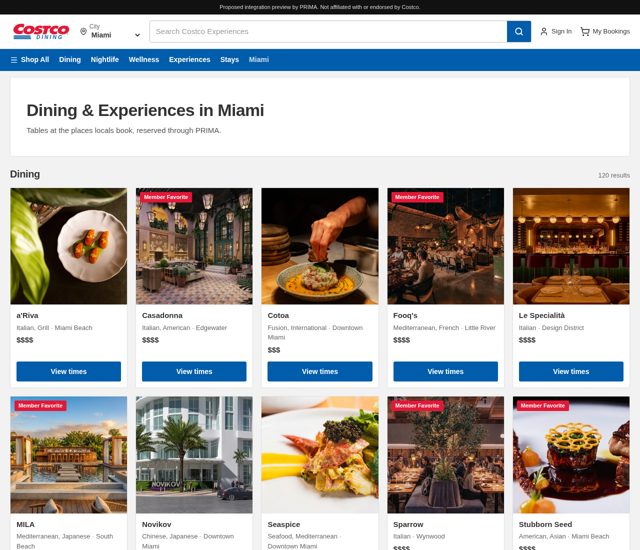Open the Seaspice dish photo
The height and width of the screenshot is (550, 640).
click(x=320, y=455)
